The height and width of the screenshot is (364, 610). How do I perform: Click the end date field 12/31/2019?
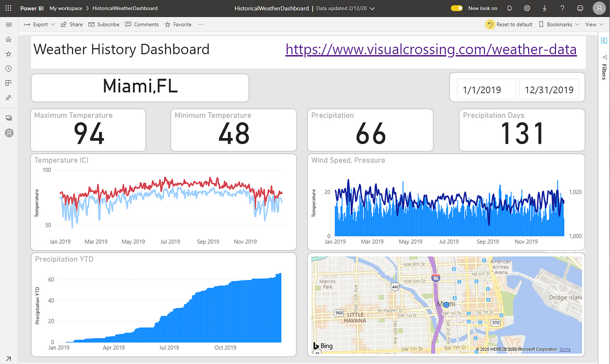pos(549,90)
